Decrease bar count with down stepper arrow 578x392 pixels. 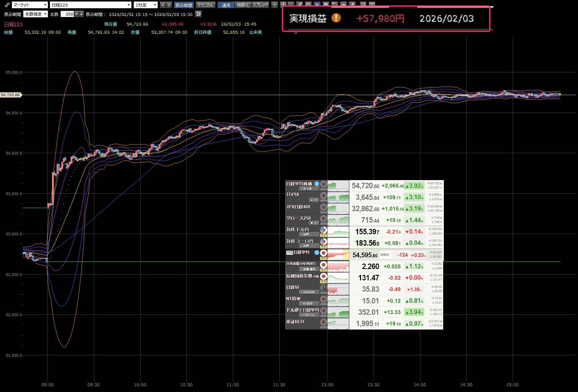coord(77,14)
